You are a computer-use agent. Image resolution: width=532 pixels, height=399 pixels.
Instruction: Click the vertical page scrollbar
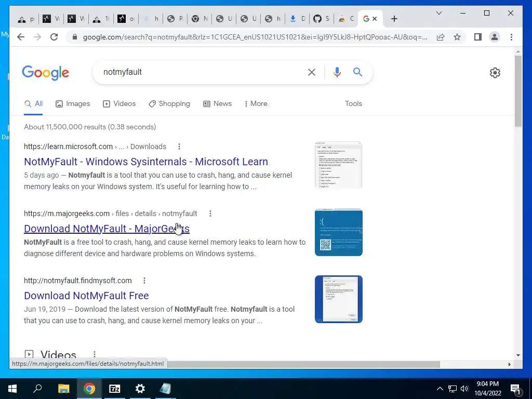point(518,91)
